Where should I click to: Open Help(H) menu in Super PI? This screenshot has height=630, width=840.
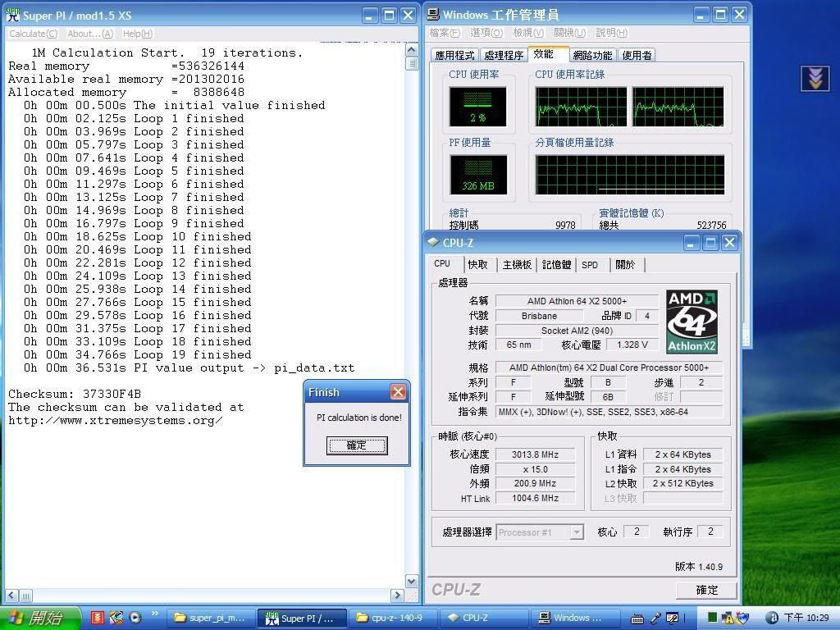point(138,34)
